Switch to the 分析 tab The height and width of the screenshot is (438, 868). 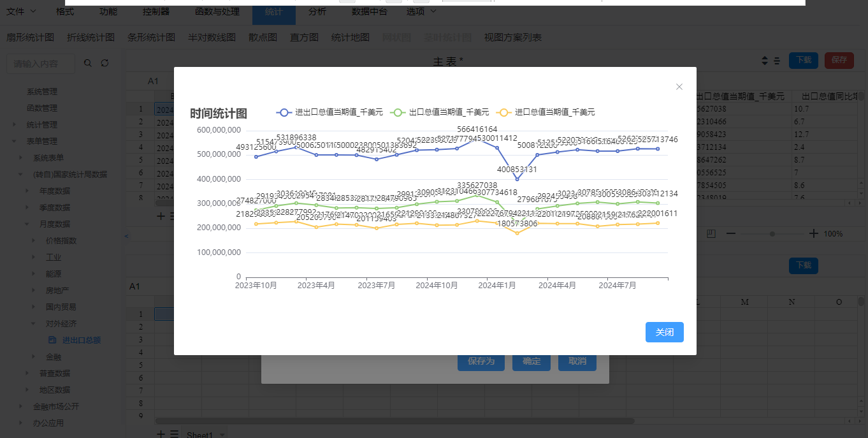(317, 11)
